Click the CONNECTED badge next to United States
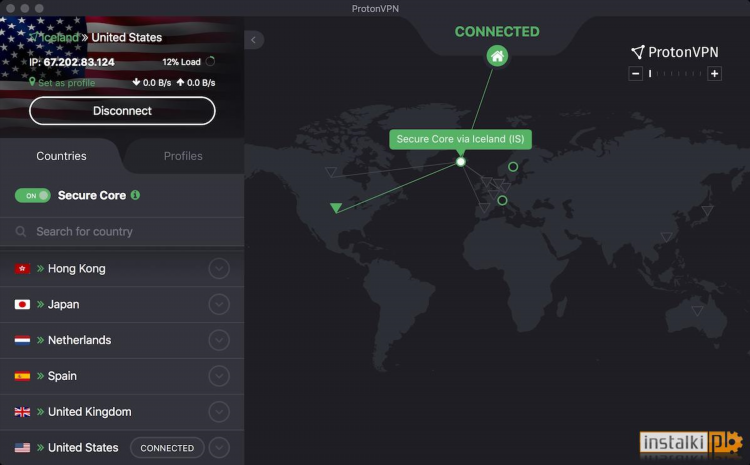This screenshot has height=465, width=750. (167, 448)
